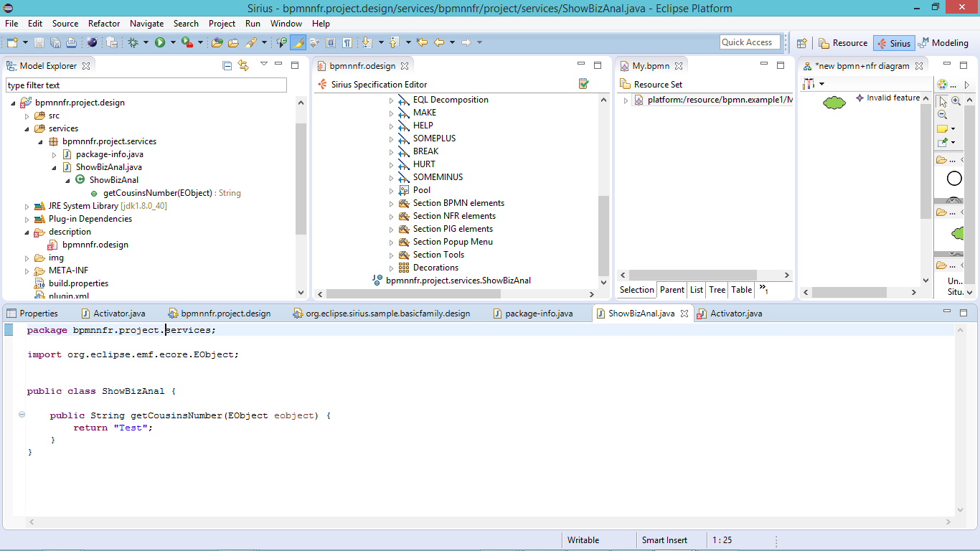This screenshot has width=980, height=551.
Task: Switch to the Resource perspective
Action: [843, 43]
